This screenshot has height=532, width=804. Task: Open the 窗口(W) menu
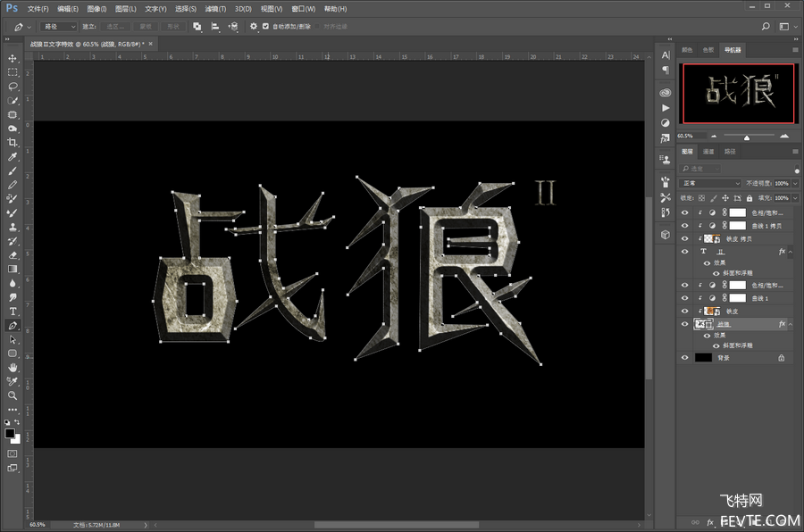click(x=304, y=9)
